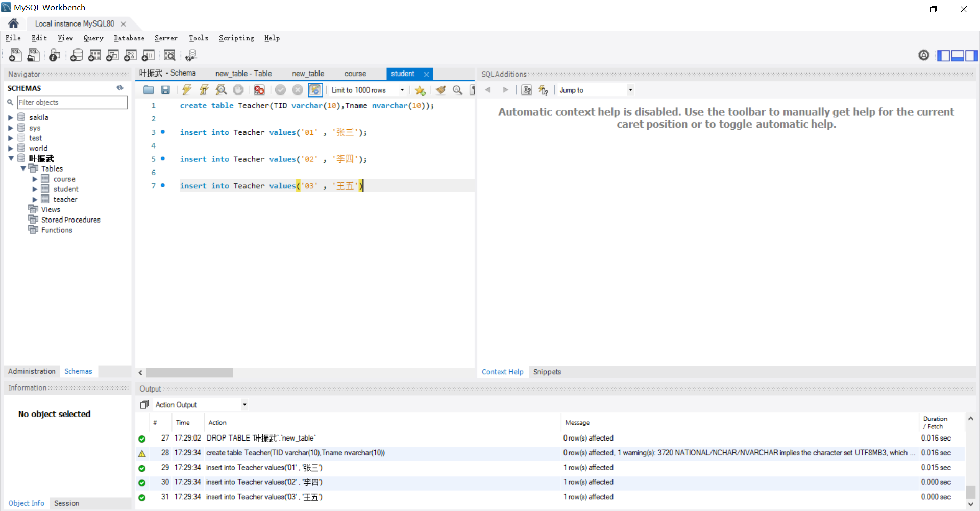Click the create new stored function icon
980x511 pixels.
pyautogui.click(x=149, y=55)
